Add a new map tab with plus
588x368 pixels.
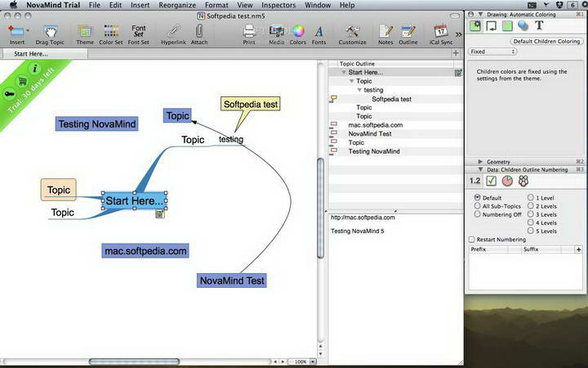click(x=456, y=53)
